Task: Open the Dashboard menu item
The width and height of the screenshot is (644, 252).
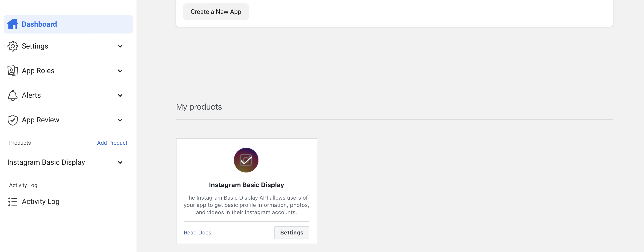Action: [39, 24]
